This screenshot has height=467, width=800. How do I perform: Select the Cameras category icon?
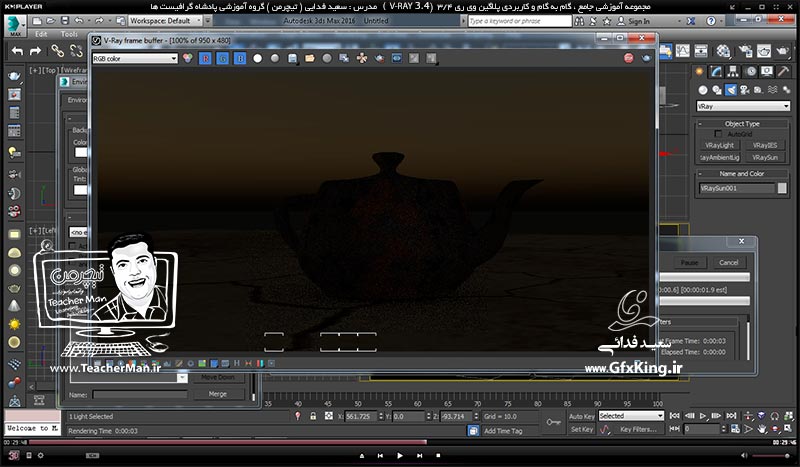click(744, 90)
